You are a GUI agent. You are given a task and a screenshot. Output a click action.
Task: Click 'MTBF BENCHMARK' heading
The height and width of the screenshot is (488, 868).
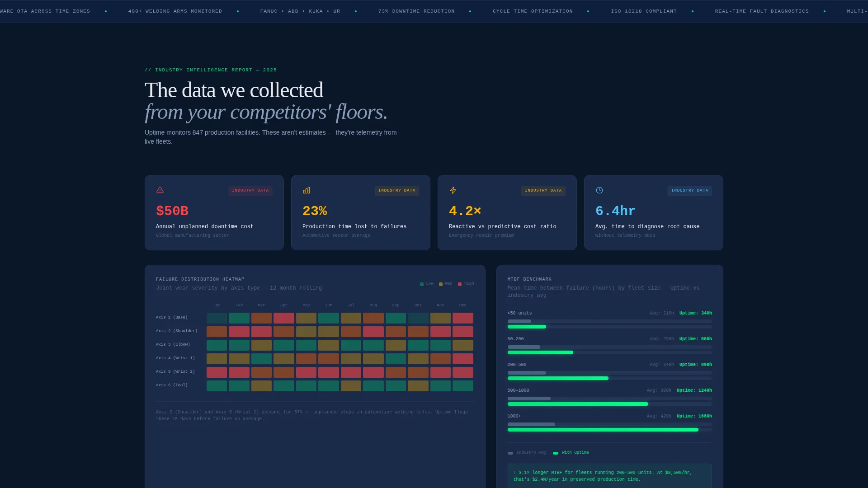530,279
